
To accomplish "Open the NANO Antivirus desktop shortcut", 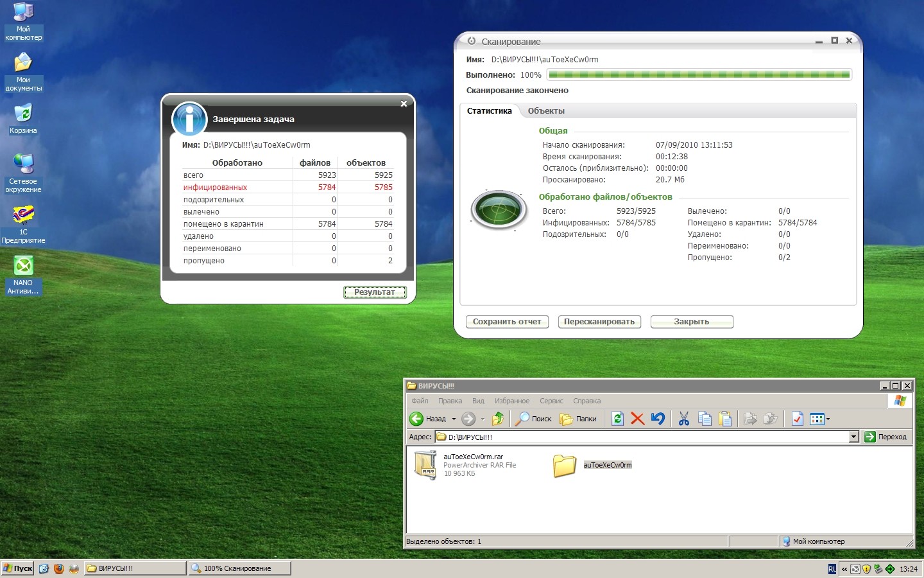I will 23,266.
